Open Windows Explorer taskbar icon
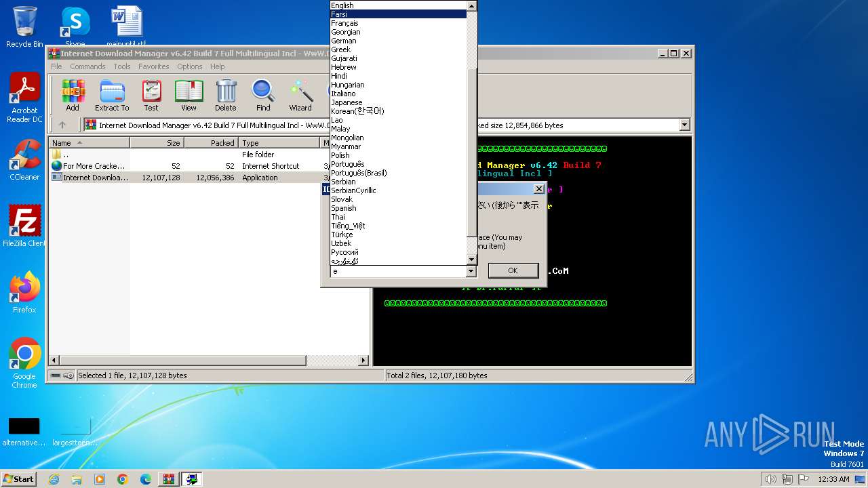 77,479
